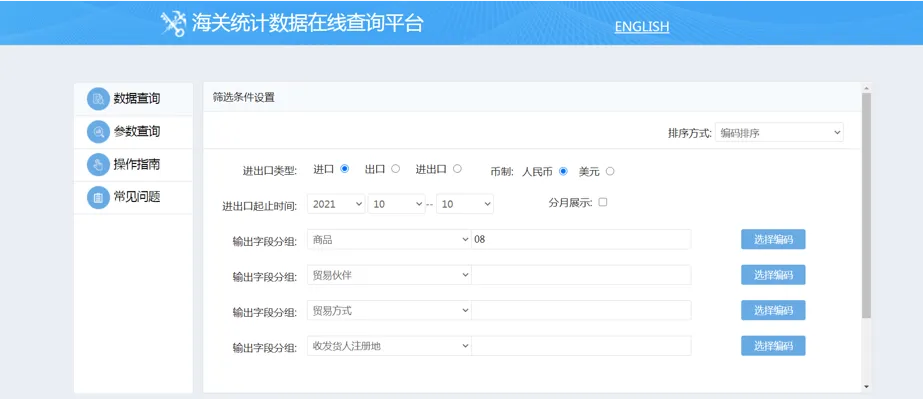Image resolution: width=923 pixels, height=399 pixels.
Task: Choose 美元 currency radio button
Action: (610, 171)
